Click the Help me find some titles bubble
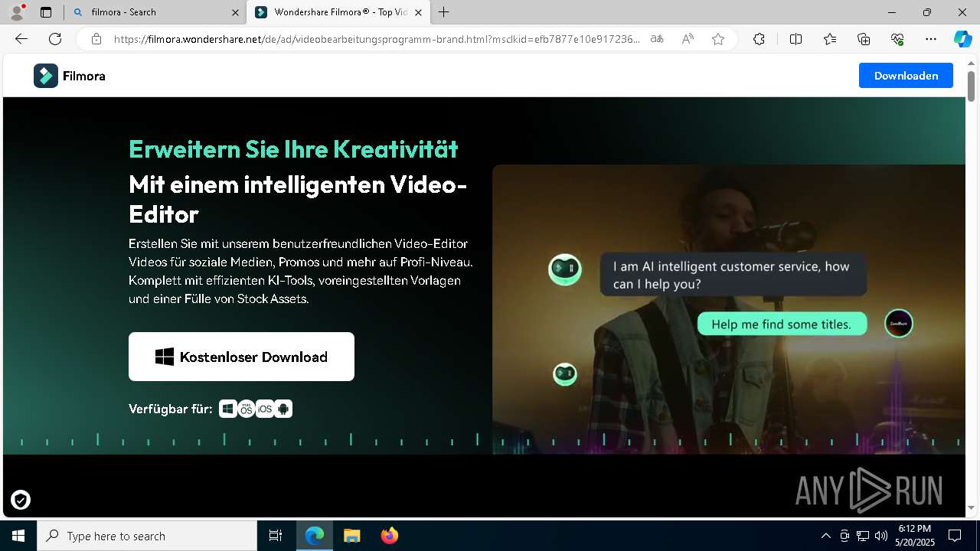 [782, 324]
